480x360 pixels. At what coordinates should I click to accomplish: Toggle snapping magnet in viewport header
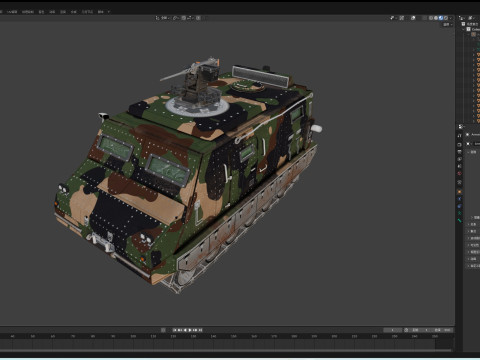coord(184,18)
